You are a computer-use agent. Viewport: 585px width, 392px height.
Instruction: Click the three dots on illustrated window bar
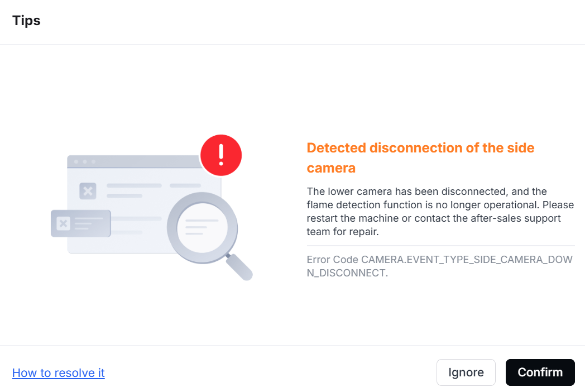(85, 161)
